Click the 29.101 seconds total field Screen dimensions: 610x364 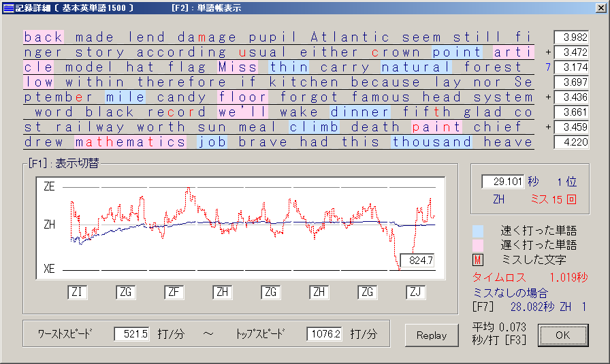point(502,182)
